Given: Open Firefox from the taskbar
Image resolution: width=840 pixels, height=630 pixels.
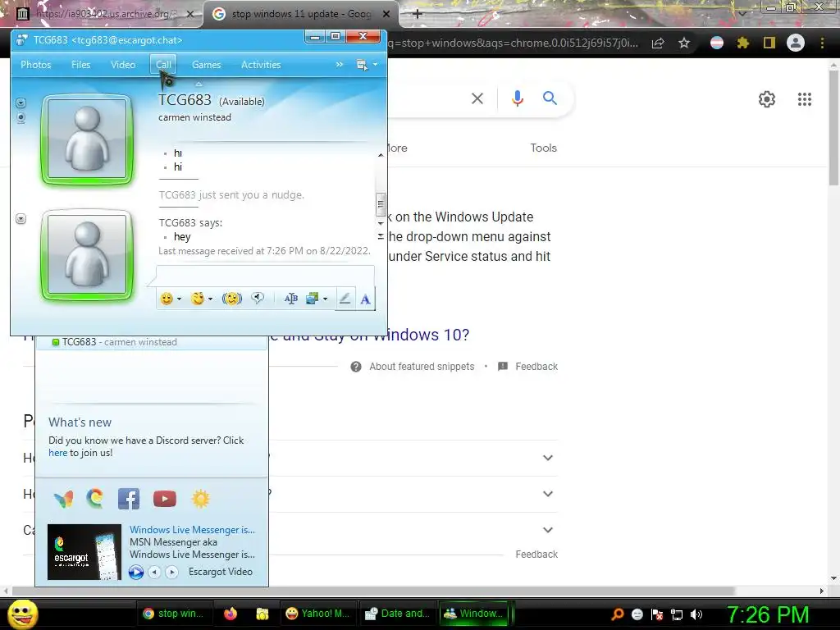Looking at the screenshot, I should click(231, 614).
